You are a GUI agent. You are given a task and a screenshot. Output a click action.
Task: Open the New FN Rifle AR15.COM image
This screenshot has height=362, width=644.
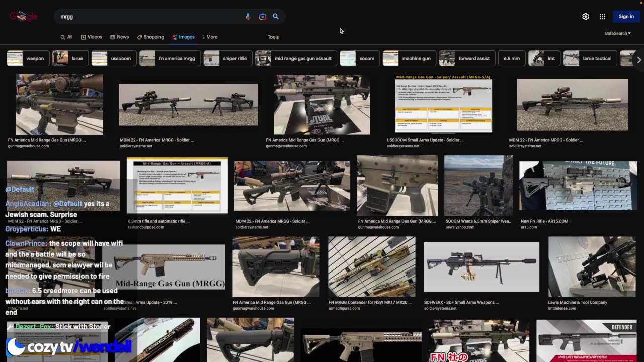click(x=578, y=186)
